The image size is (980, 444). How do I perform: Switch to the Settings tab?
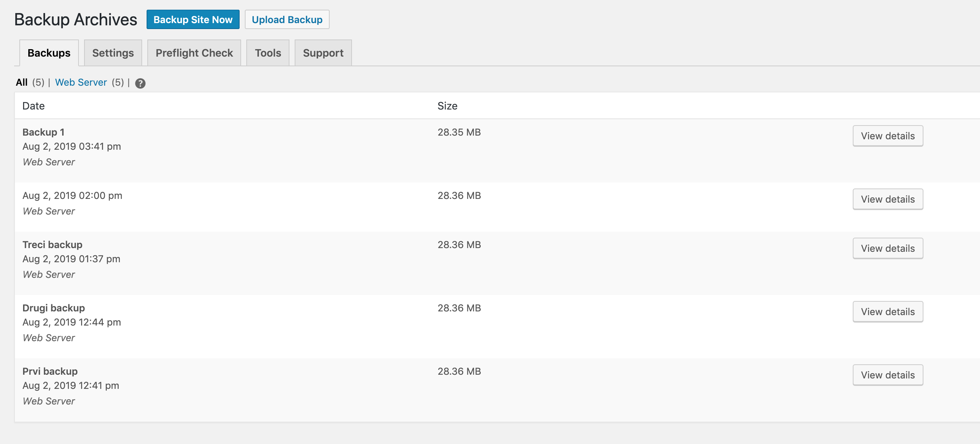[x=113, y=53]
